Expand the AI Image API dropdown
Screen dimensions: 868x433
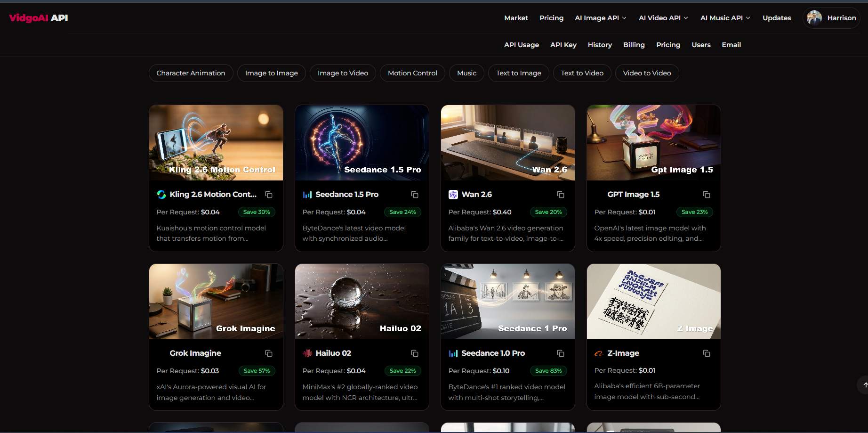(x=600, y=18)
